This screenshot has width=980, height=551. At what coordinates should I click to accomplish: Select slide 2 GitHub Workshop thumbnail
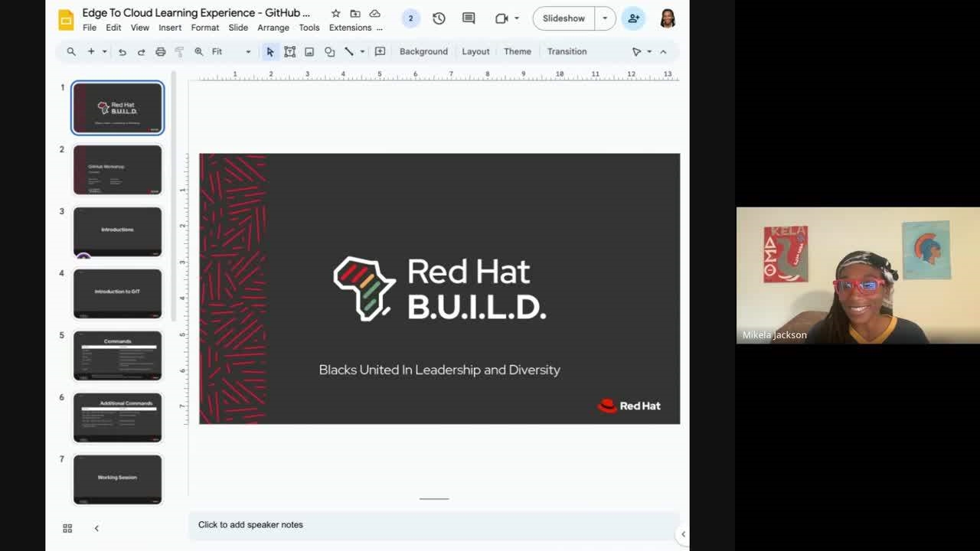click(117, 170)
